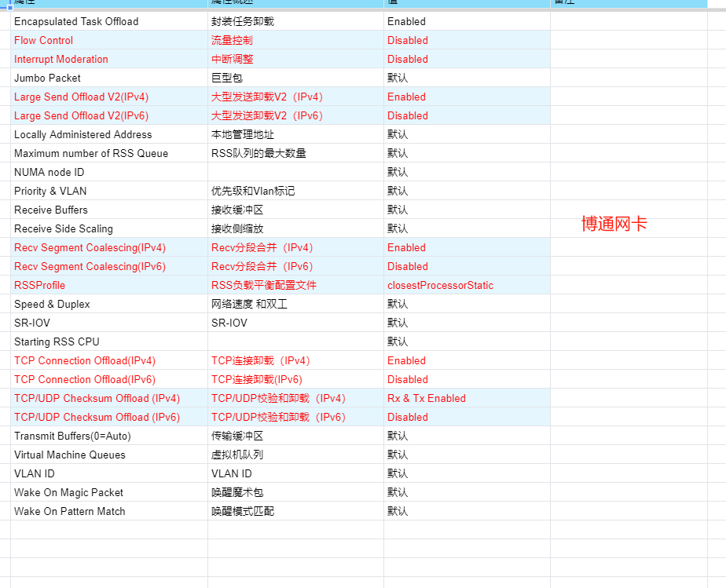Select 'TCP/UDP Checksum Offload (IPv6)' cell
This screenshot has height=588, width=726.
[x=109, y=417]
